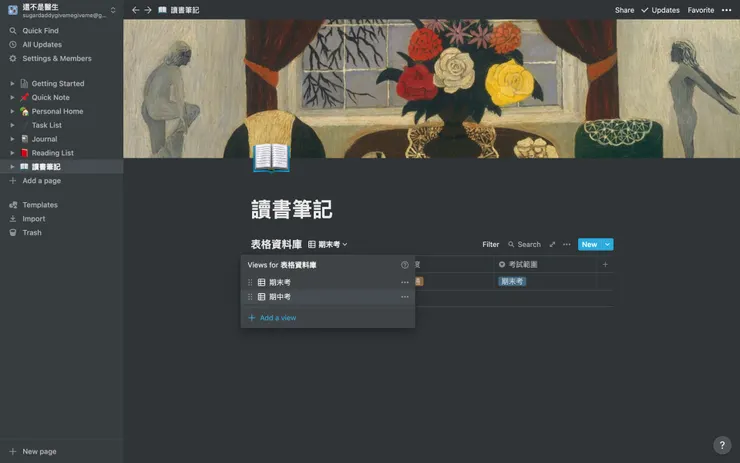Viewport: 740px width, 463px height.
Task: Expand the Journal page tree
Action: [x=12, y=139]
